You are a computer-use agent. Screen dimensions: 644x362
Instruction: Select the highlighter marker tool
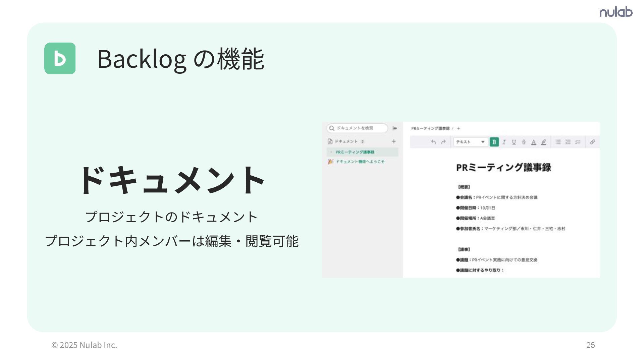(x=543, y=142)
